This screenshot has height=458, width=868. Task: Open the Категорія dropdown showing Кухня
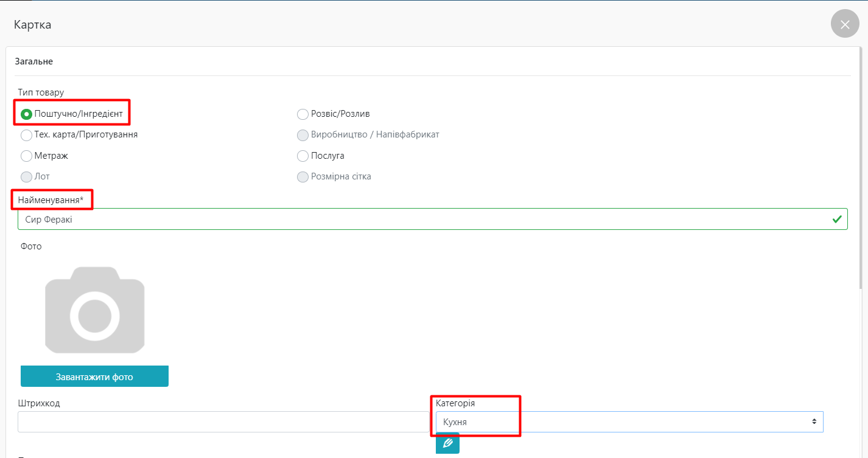[621, 422]
